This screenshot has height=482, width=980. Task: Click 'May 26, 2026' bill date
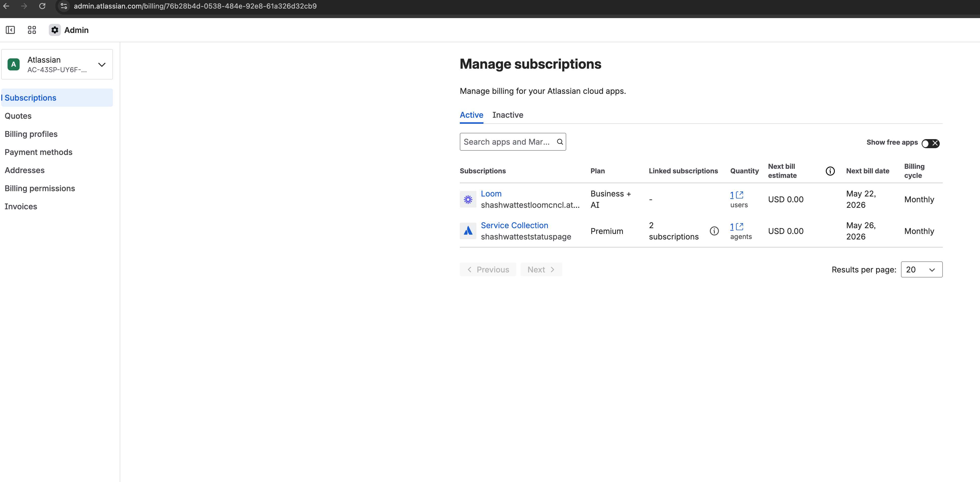(861, 231)
